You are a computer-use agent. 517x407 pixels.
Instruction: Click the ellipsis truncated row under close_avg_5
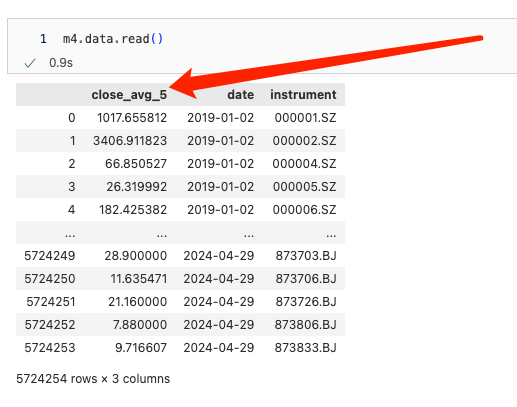click(162, 235)
